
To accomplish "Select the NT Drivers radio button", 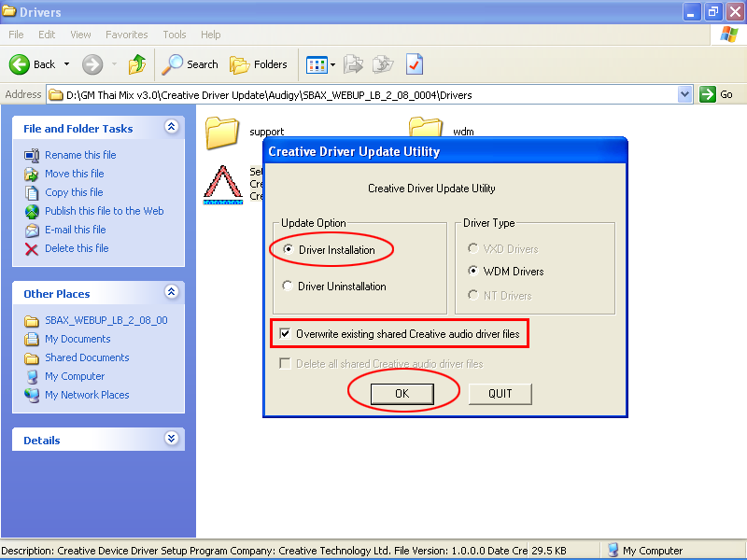I will pyautogui.click(x=472, y=295).
